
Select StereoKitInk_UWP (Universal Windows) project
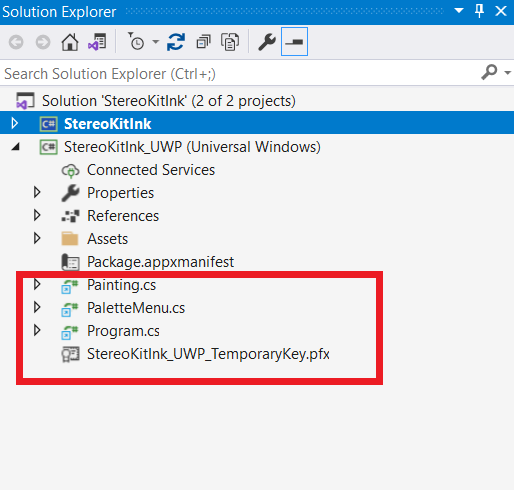(192, 147)
